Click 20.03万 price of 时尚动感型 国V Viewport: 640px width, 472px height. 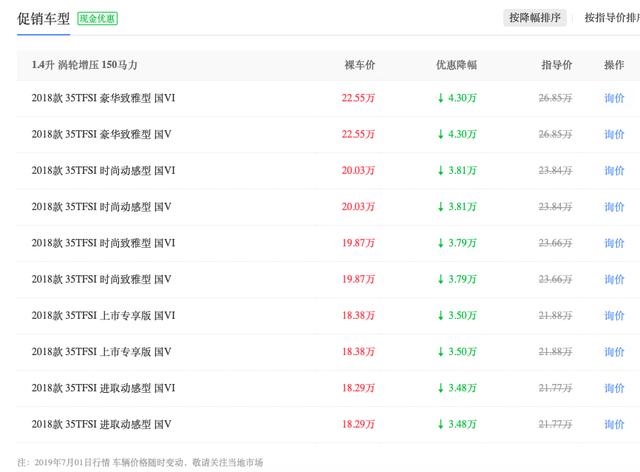[358, 207]
